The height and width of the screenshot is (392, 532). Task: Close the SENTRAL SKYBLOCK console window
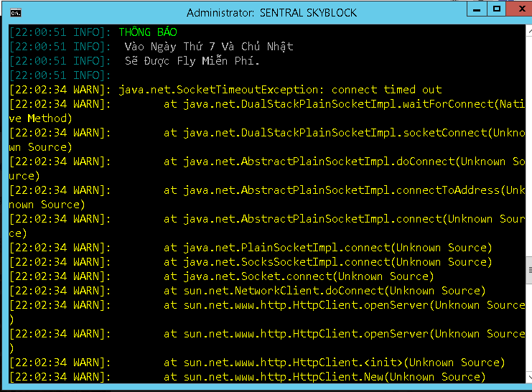coord(520,9)
